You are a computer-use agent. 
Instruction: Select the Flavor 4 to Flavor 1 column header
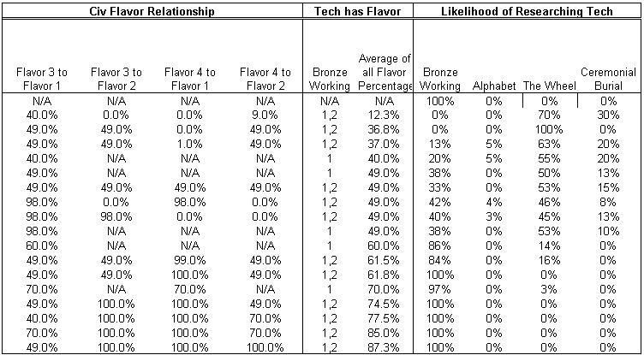190,79
